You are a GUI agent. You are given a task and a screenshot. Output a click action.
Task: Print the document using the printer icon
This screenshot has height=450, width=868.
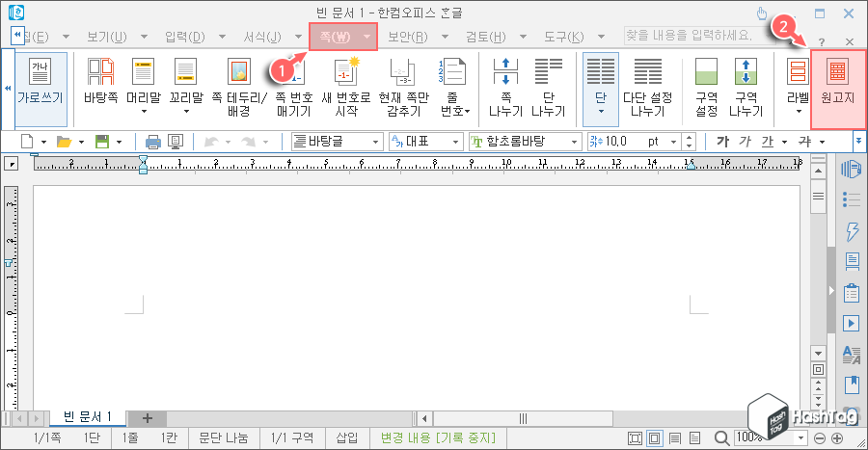152,142
